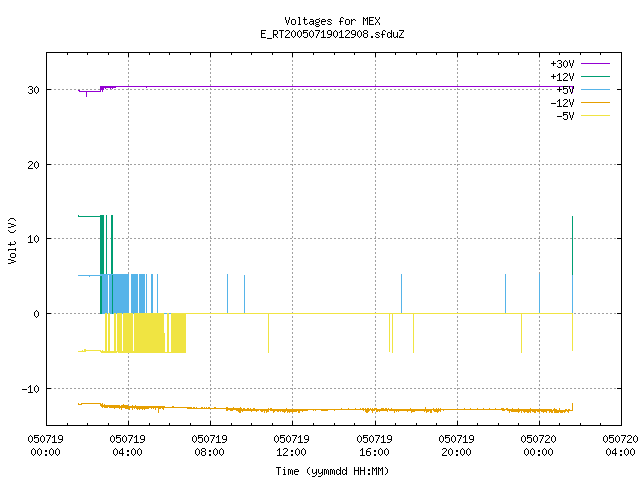Viewport: 640px width, 480px height.
Task: Click the orange -12V trace near 12:00
Action: coord(292,410)
